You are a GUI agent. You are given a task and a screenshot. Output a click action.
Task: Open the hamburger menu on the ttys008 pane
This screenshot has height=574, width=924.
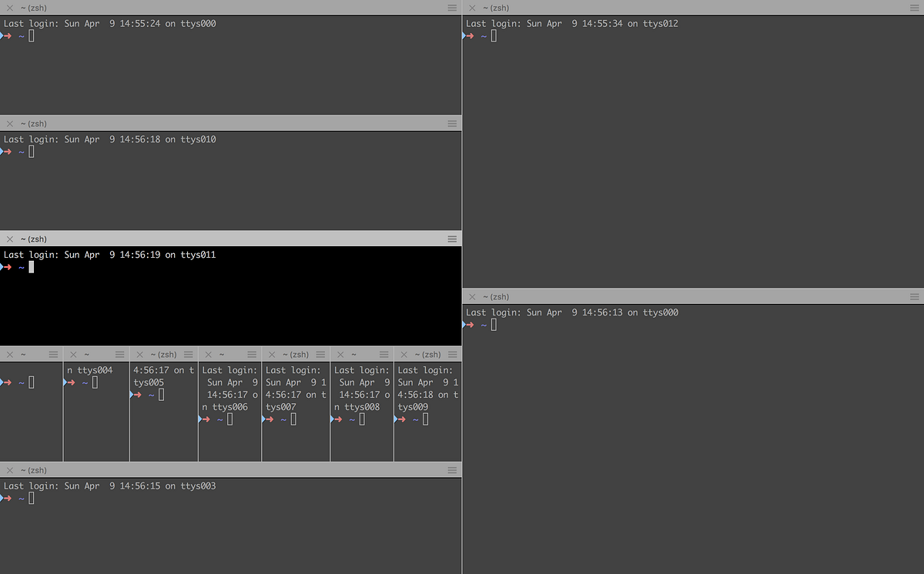pyautogui.click(x=384, y=354)
